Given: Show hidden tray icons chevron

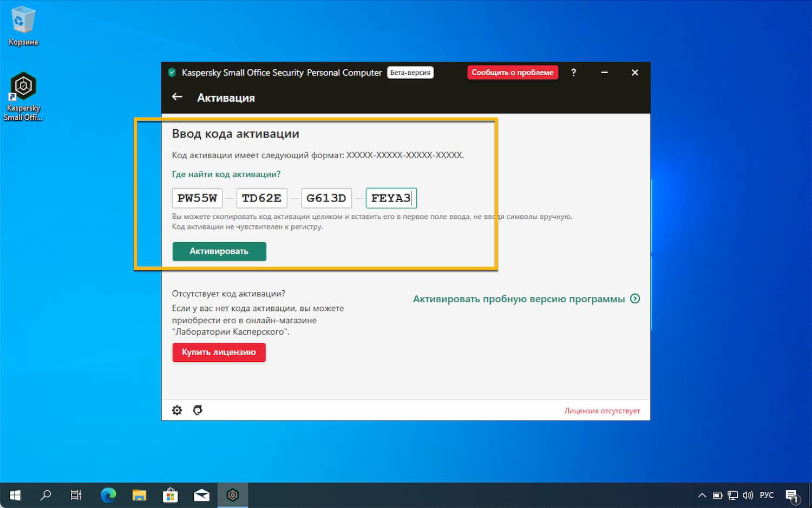Looking at the screenshot, I should click(x=702, y=495).
